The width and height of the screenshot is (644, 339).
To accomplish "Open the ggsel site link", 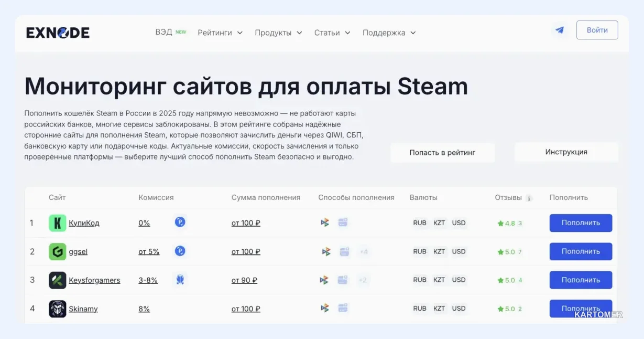I will (x=78, y=252).
